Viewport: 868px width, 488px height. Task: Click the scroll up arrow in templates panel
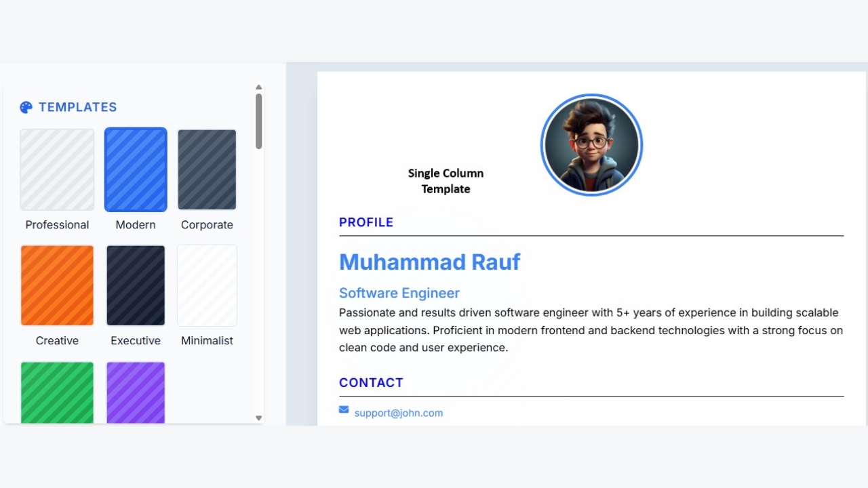pos(258,87)
